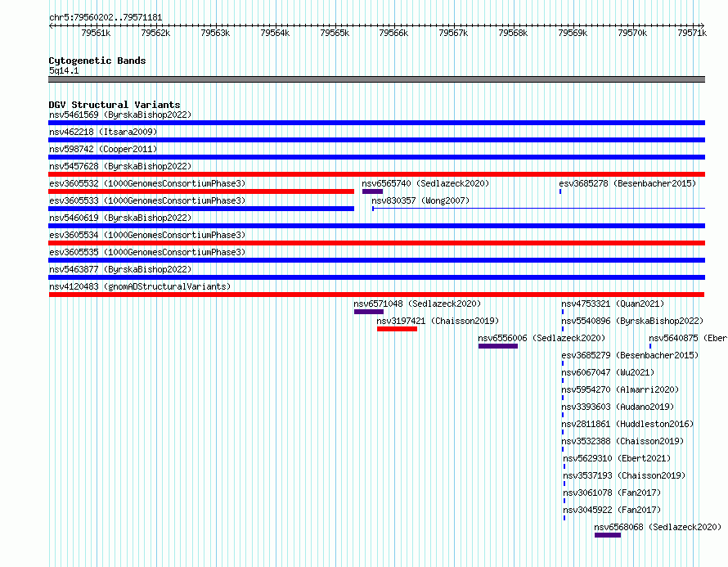This screenshot has width=728, height=567.
Task: Click nsv6568068 (Sedlazeck2020) label
Action: [658, 527]
